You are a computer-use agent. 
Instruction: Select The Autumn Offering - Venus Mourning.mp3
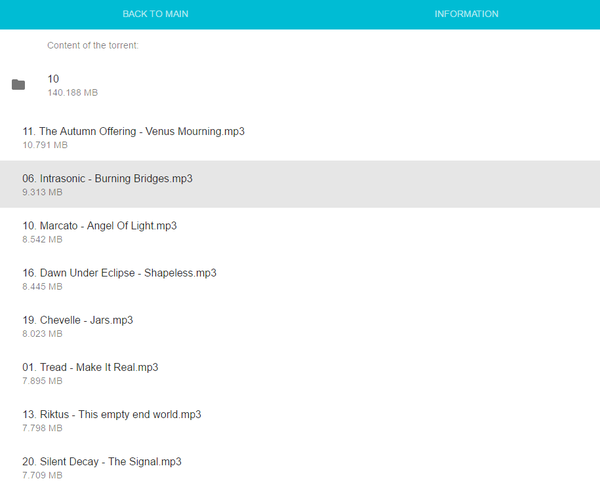coord(133,131)
